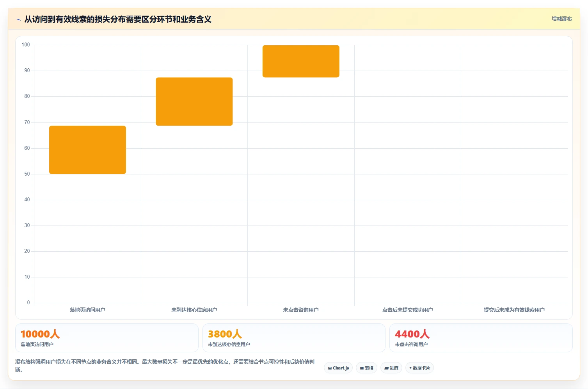This screenshot has height=389, width=588.
Task: Select the 进度 tag chip
Action: (x=391, y=368)
